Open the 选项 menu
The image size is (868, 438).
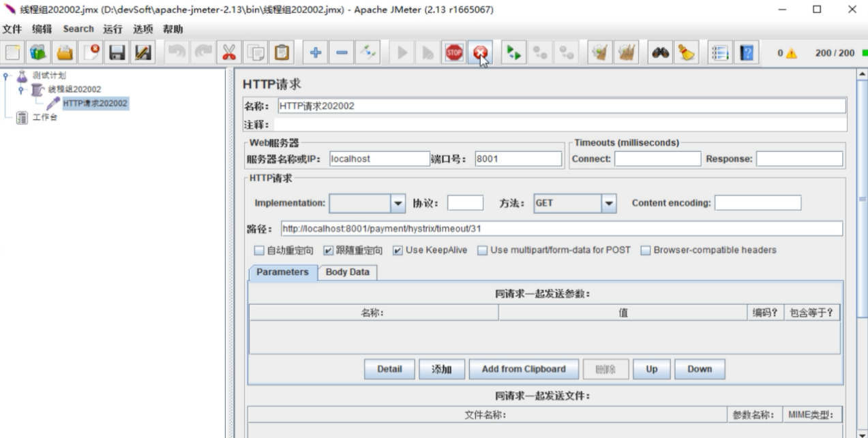pos(143,29)
